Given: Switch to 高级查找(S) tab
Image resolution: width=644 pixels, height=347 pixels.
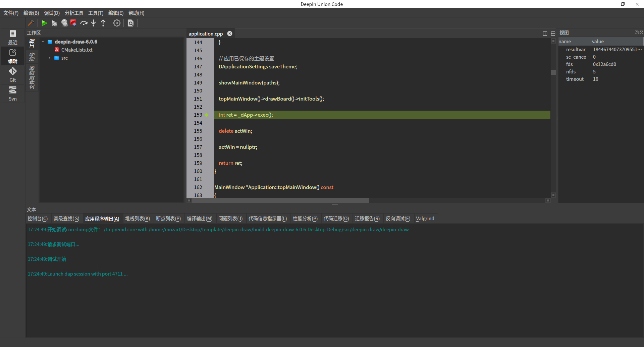Looking at the screenshot, I should 66,219.
